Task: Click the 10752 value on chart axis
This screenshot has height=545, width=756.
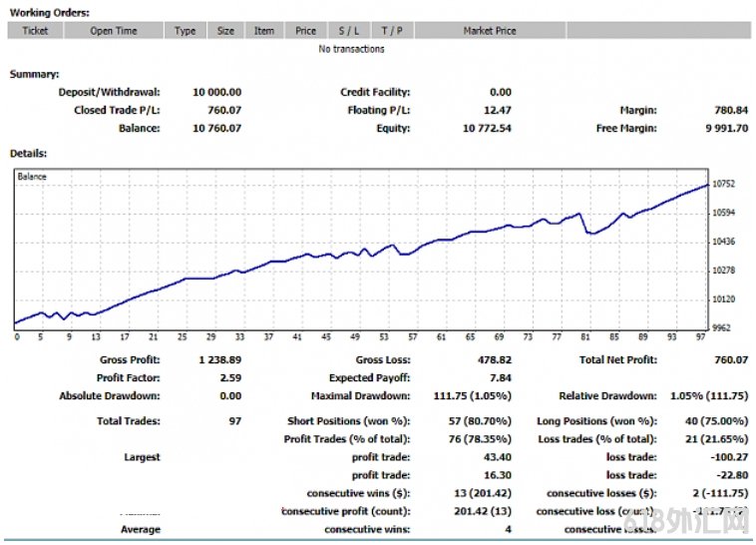Action: coord(726,184)
